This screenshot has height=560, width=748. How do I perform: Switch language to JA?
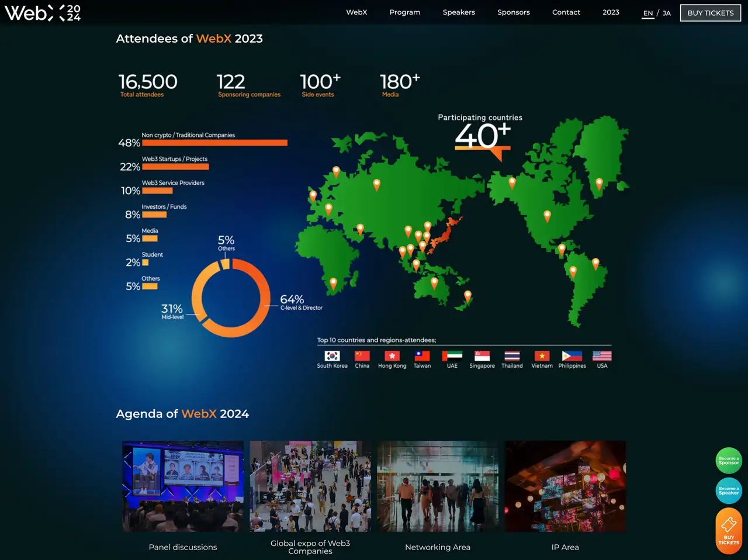tap(666, 12)
